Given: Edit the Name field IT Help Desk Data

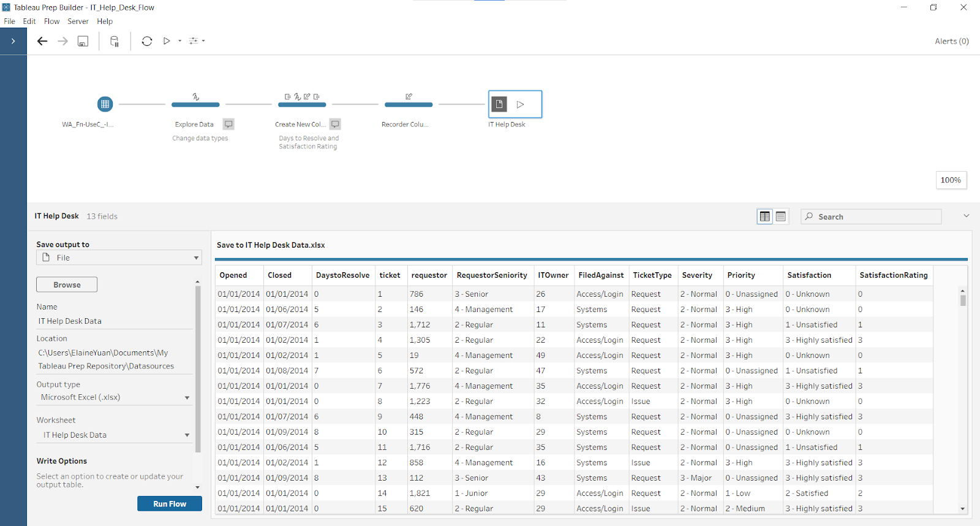Looking at the screenshot, I should tap(114, 321).
